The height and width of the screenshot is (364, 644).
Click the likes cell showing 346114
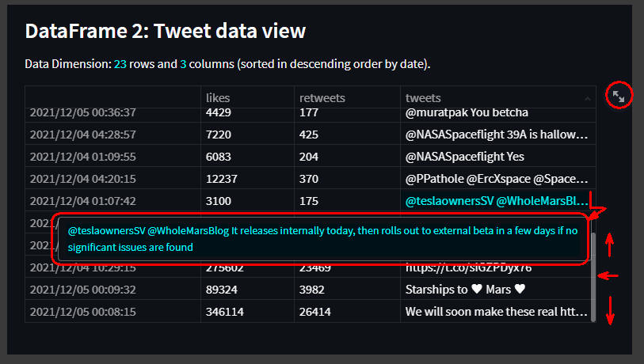(x=247, y=312)
